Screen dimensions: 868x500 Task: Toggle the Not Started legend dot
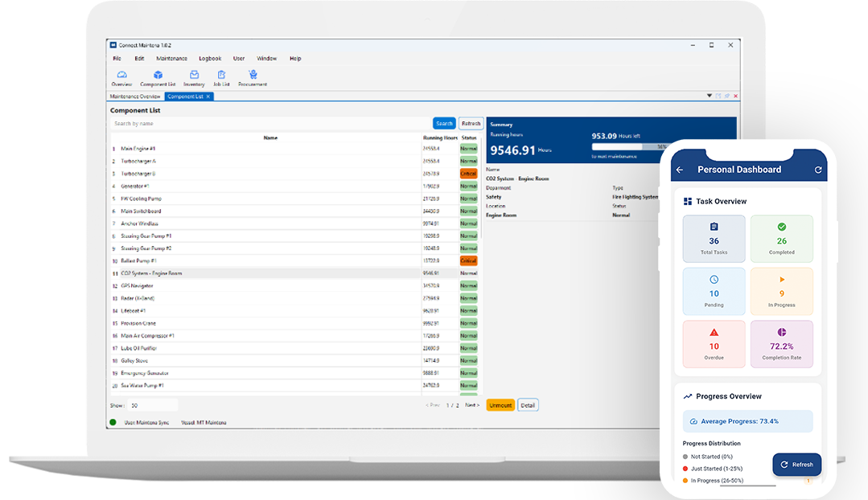coord(685,456)
